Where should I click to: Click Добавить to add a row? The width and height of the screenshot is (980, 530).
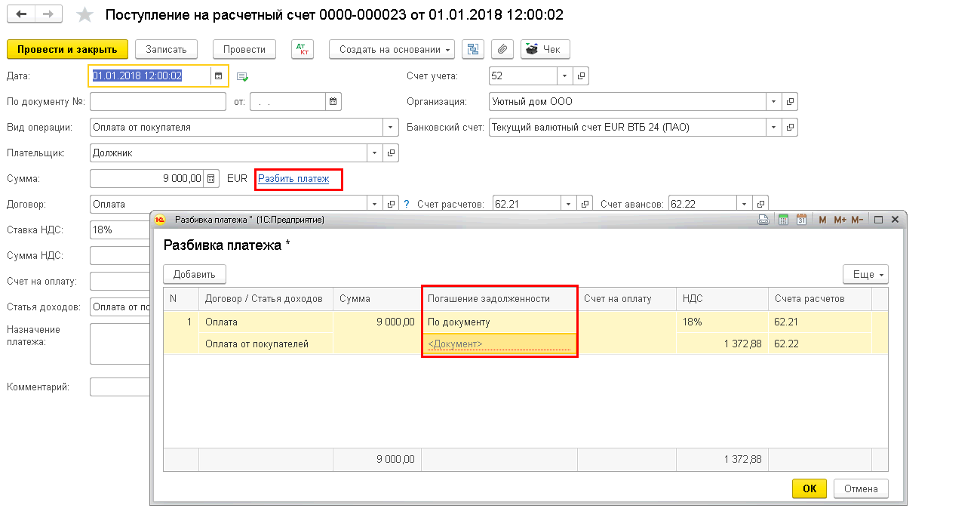195,274
